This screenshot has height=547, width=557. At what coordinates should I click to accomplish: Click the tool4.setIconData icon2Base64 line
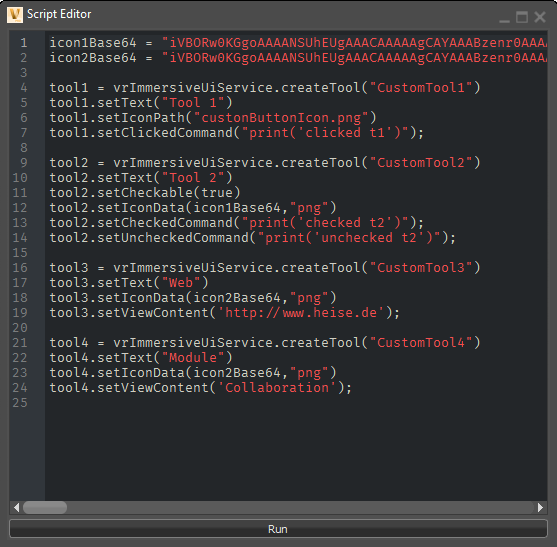(193, 373)
